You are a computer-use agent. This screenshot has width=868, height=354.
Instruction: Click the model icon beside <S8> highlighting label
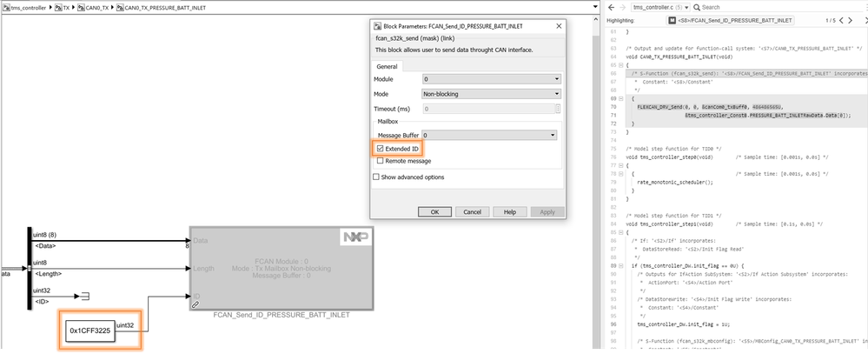point(672,21)
